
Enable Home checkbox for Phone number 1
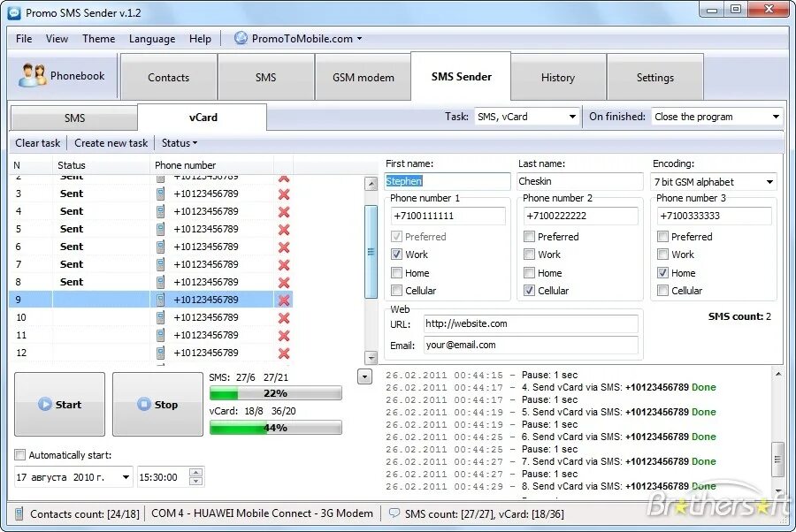pyautogui.click(x=396, y=273)
